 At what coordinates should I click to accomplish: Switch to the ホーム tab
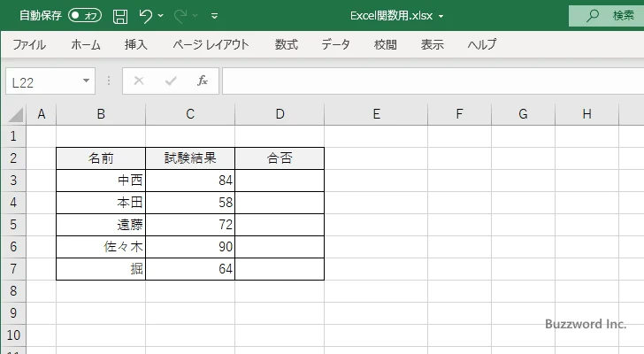tap(86, 44)
